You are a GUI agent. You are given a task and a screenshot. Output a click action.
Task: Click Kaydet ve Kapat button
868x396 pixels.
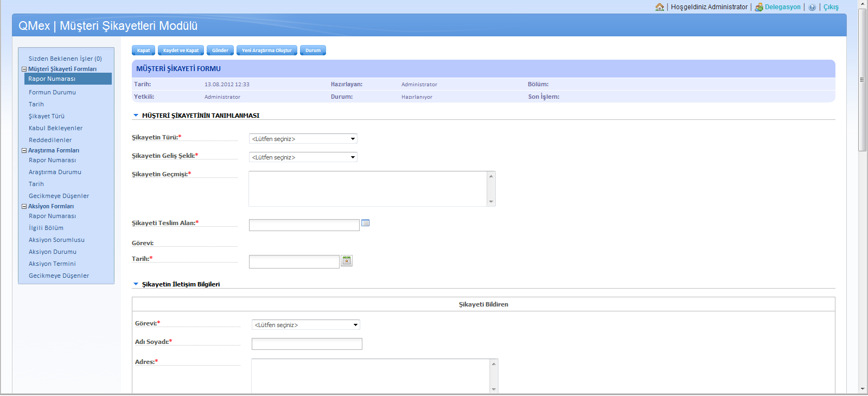[181, 50]
